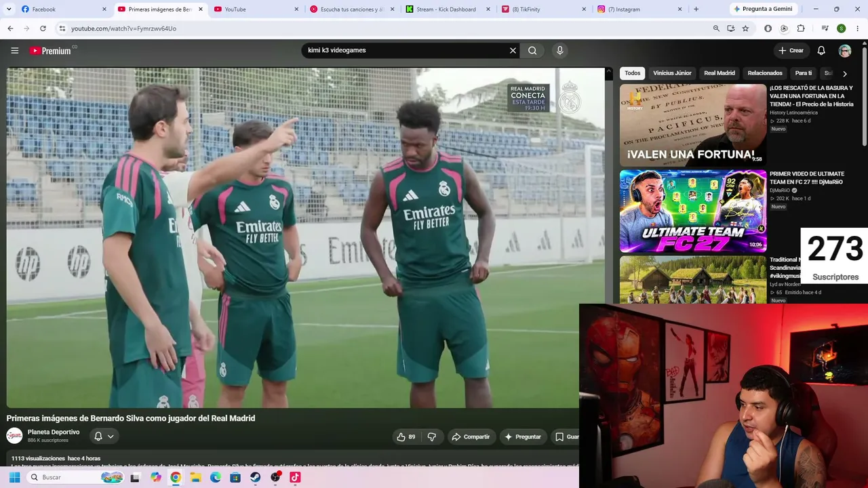Click Pregunta a Gemini button
Image resolution: width=868 pixels, height=488 pixels.
pos(763,9)
